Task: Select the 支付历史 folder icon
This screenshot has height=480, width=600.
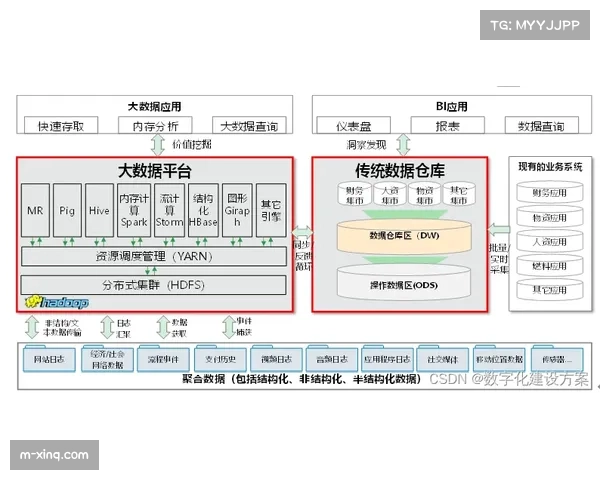Action: coord(220,358)
